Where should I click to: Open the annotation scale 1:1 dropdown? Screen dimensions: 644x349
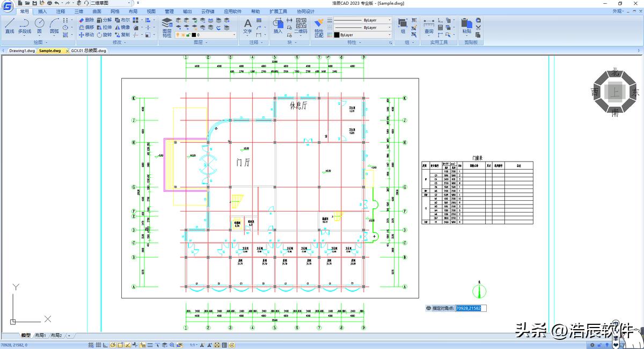(x=194, y=345)
